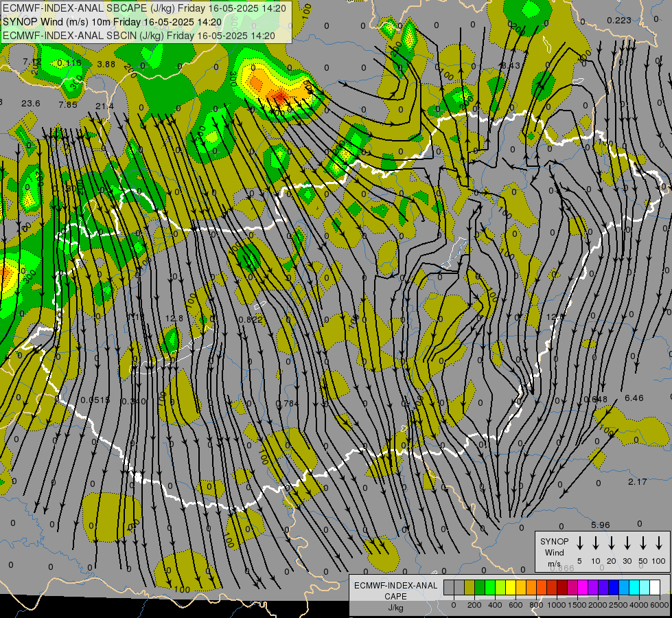This screenshot has height=618, width=672.
Task: Click the 3.88 value on the map
Action: [x=106, y=65]
